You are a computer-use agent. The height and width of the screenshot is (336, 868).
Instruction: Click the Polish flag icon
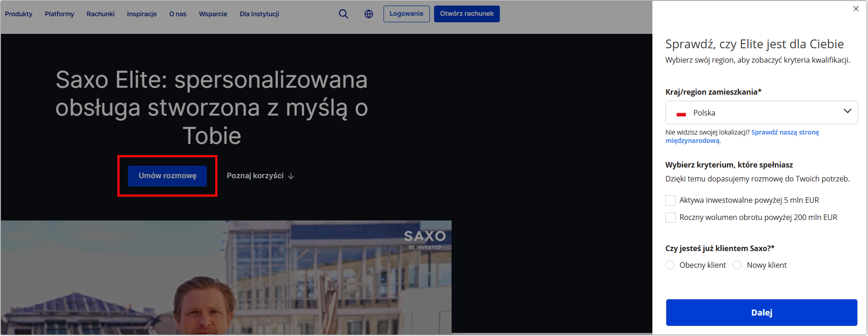click(681, 113)
